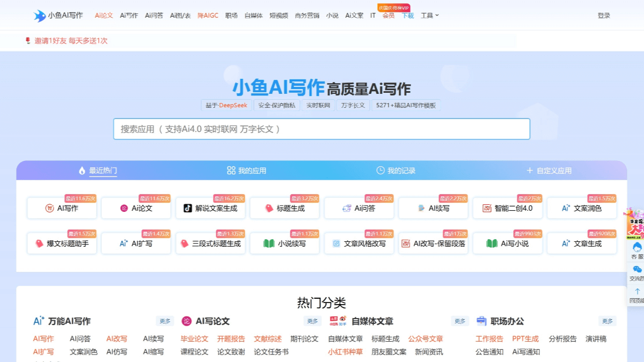Viewport: 644px width, 362px height.
Task: Click the TikTok icon on 解说文案生成
Action: pos(188,208)
